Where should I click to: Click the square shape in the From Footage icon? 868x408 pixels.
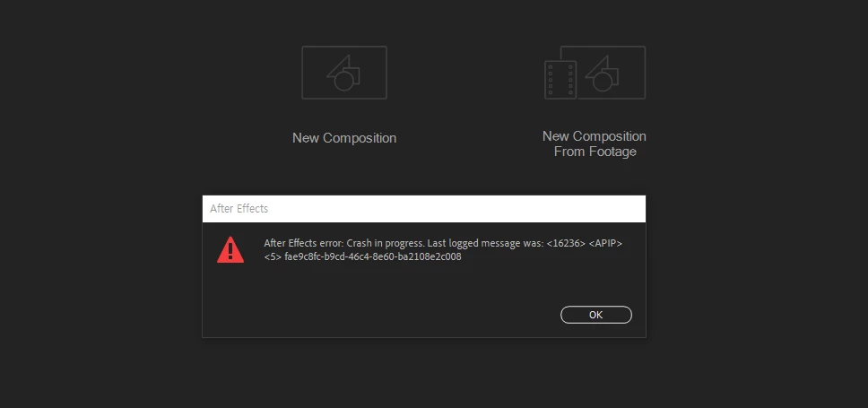[x=612, y=76]
